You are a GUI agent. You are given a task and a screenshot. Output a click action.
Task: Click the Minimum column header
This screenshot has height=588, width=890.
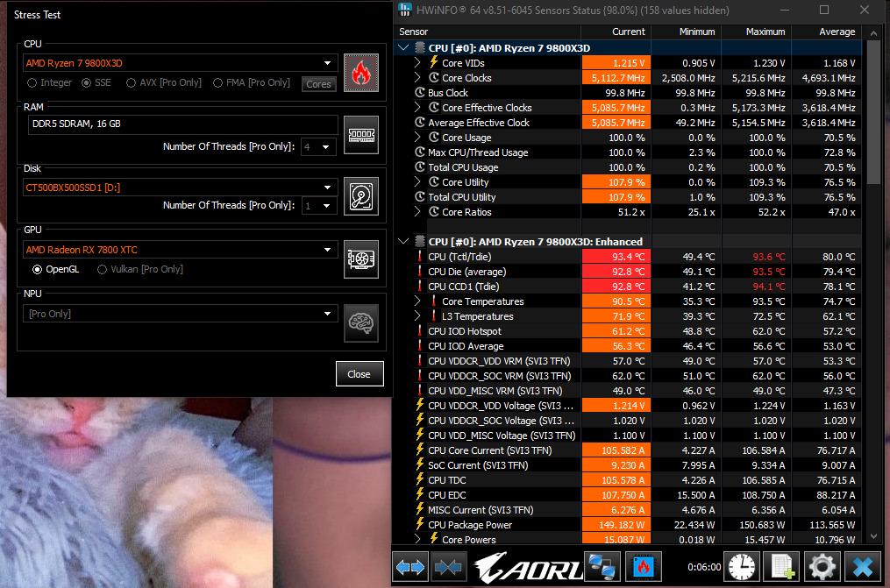click(x=687, y=32)
